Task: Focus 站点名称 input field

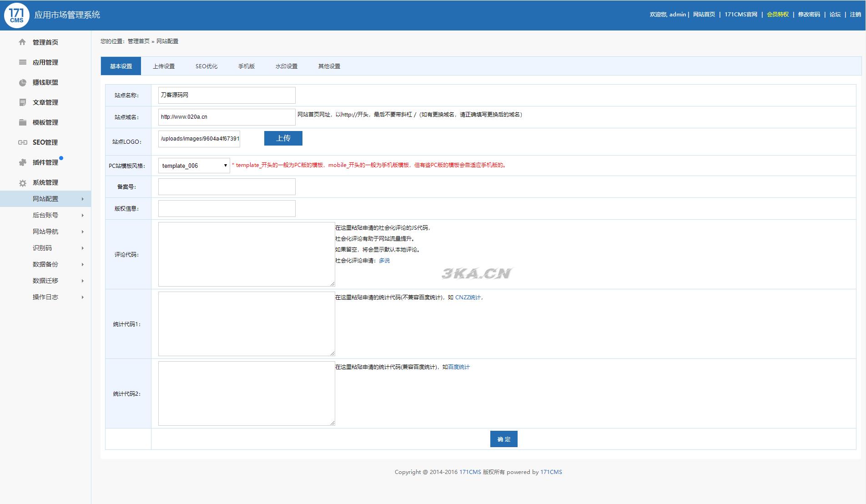Action: [227, 95]
